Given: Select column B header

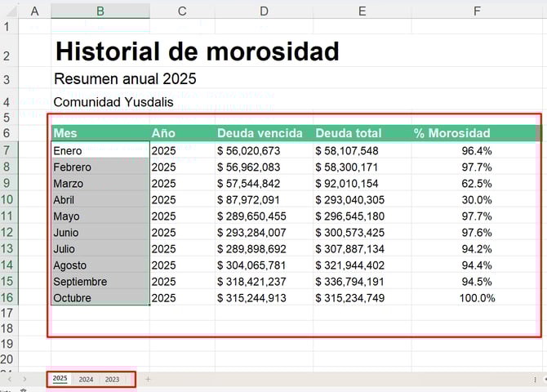Looking at the screenshot, I should pos(100,11).
